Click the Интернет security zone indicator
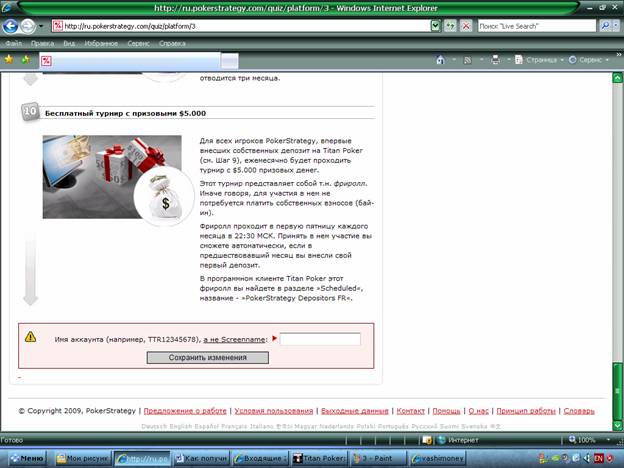 [458, 440]
